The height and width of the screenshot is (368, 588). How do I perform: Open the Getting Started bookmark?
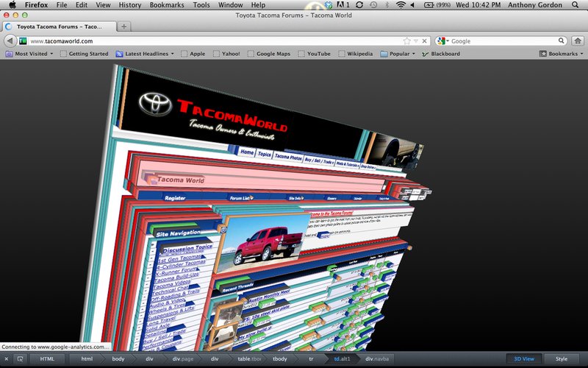(85, 54)
